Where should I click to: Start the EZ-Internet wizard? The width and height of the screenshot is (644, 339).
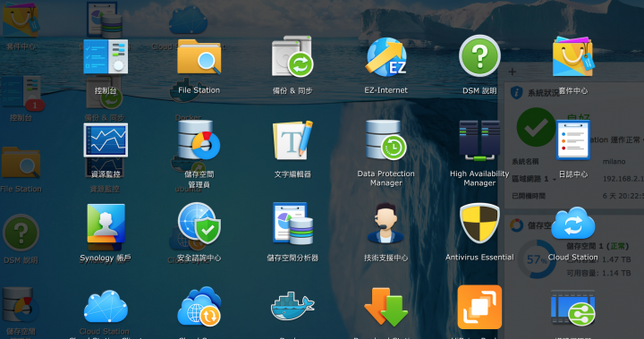tap(386, 57)
